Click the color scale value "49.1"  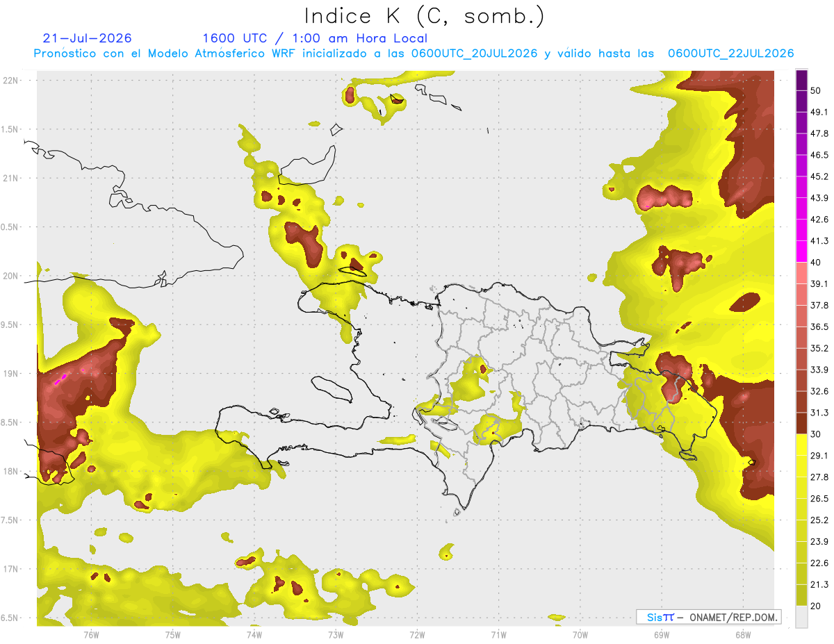pos(820,112)
